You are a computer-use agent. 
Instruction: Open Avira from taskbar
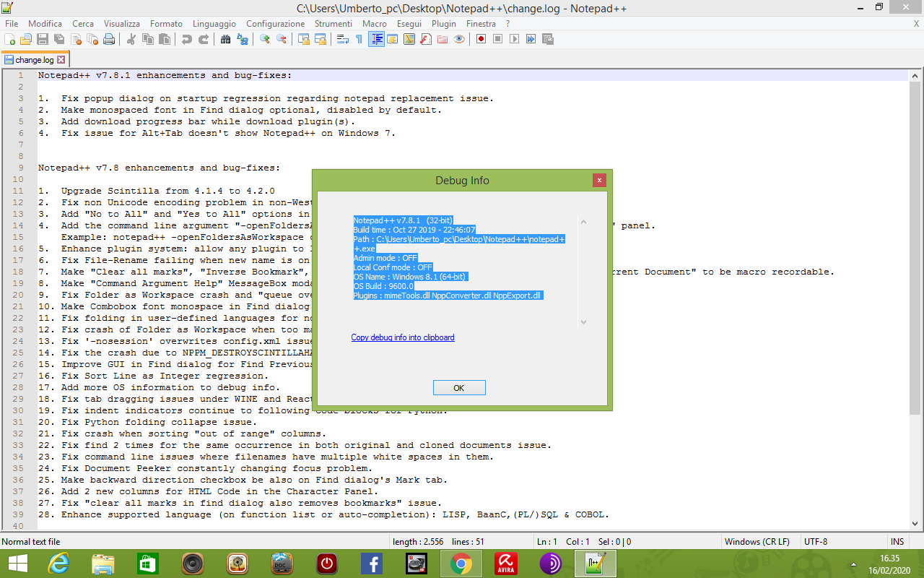(506, 564)
